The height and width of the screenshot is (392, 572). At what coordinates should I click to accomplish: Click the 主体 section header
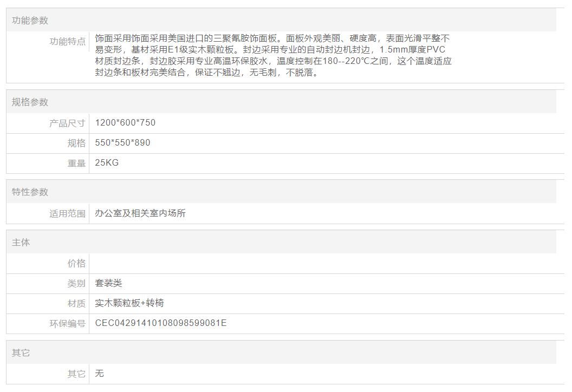[x=21, y=243]
